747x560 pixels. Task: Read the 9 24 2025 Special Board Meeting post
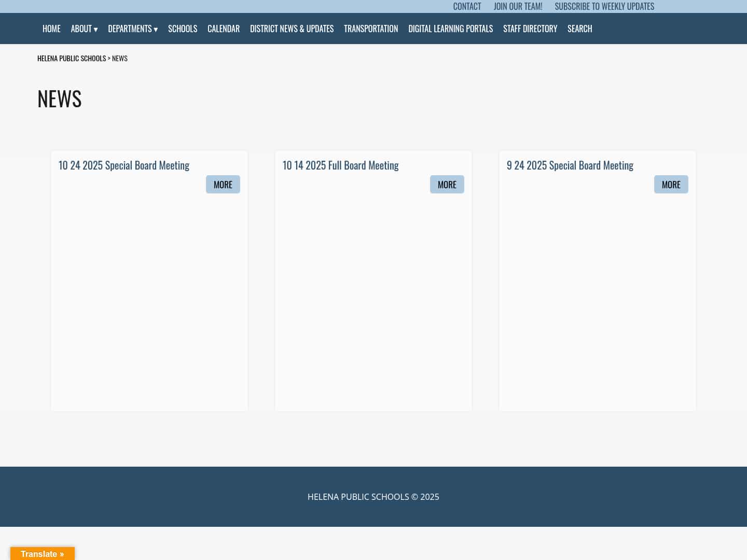coord(570,165)
